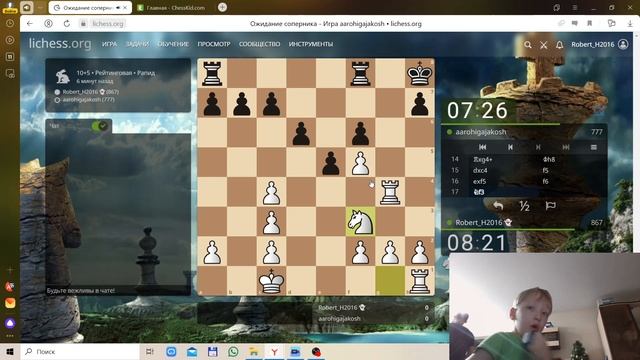Click Robert_H2016 link in game info panel
Screen dimensions: 640x360
[80, 92]
